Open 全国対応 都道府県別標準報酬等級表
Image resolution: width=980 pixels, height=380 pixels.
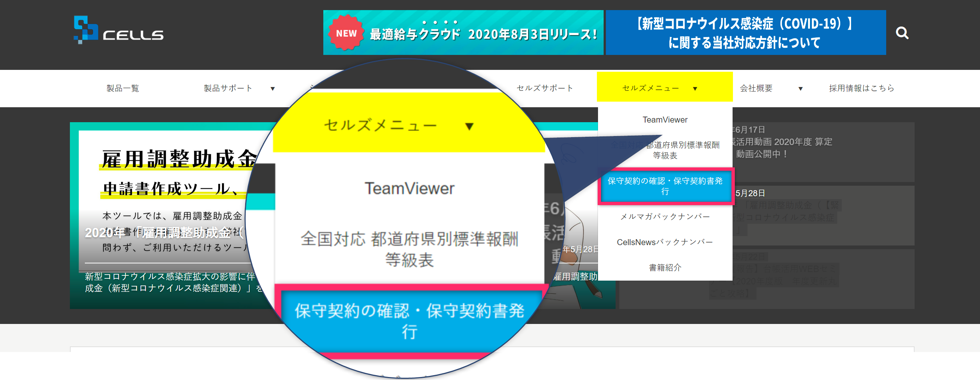tap(665, 150)
